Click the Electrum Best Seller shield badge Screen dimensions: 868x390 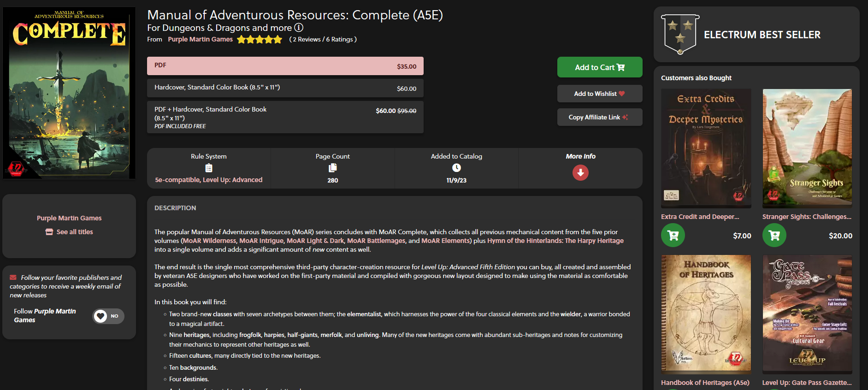(x=680, y=35)
